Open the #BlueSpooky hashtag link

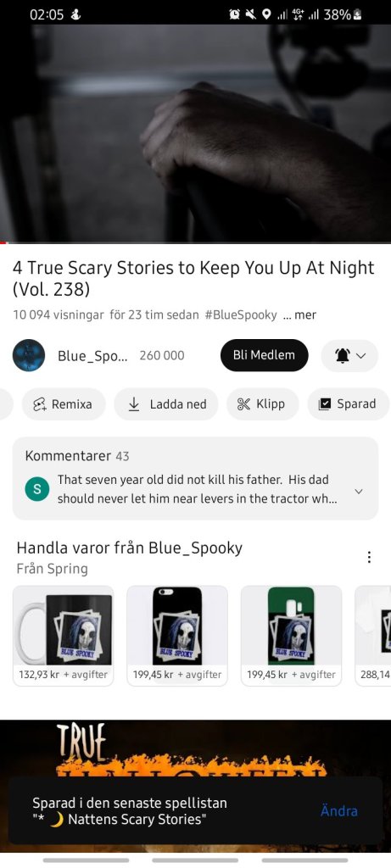pyautogui.click(x=241, y=315)
